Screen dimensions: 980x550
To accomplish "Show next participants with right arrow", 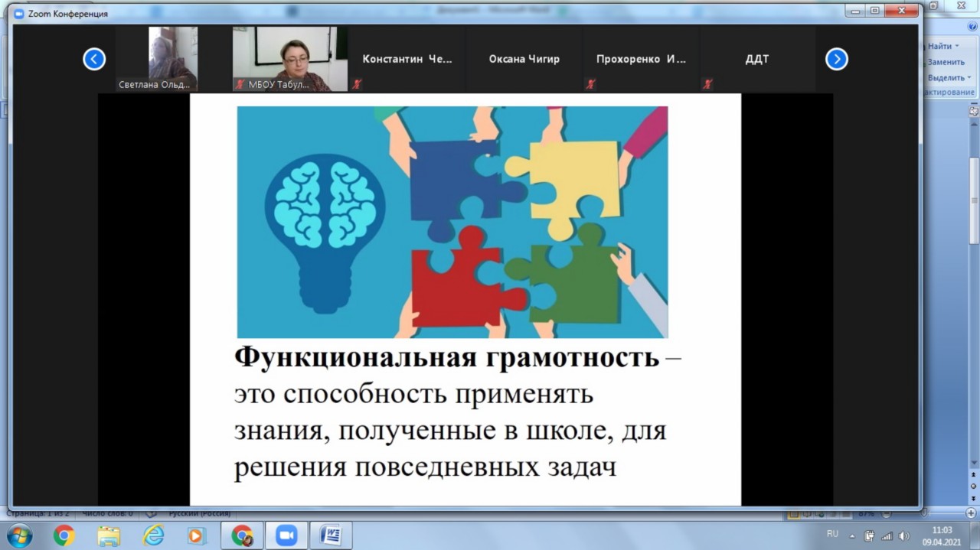I will coord(836,59).
